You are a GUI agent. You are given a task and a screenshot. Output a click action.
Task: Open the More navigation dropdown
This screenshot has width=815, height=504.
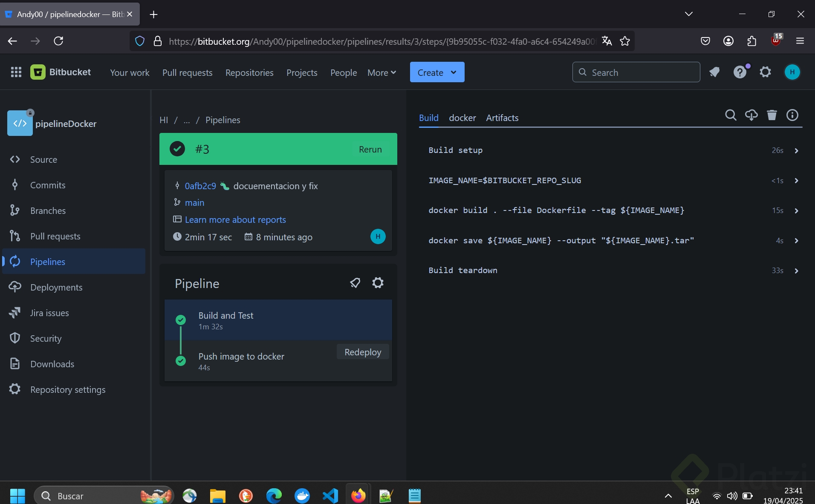pyautogui.click(x=382, y=72)
